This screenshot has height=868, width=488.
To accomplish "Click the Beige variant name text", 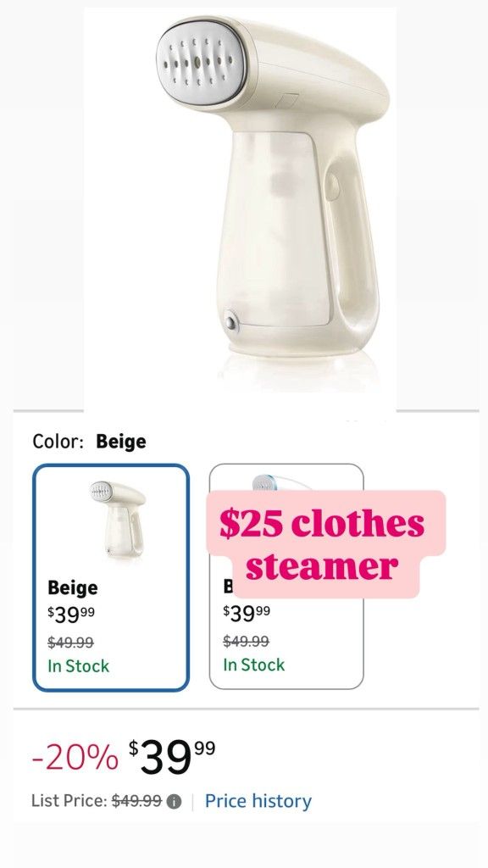I will click(74, 587).
